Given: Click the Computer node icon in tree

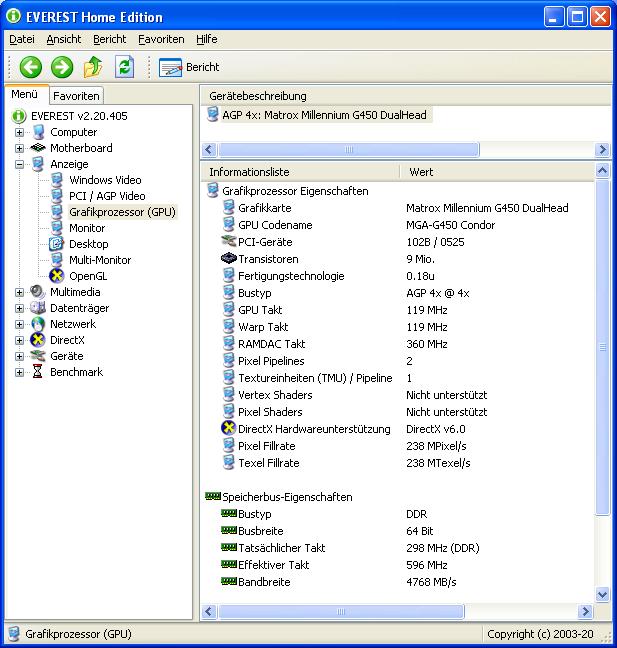Looking at the screenshot, I should point(38,132).
